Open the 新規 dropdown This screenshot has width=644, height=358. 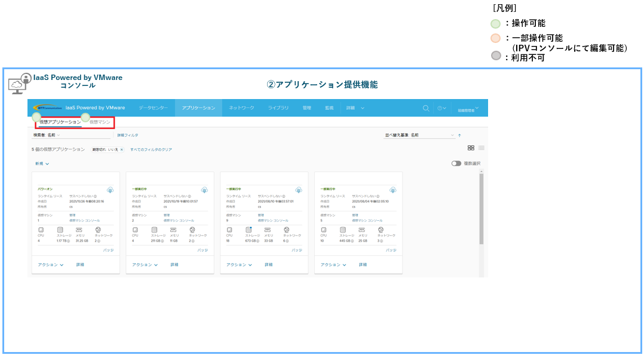[x=42, y=163]
